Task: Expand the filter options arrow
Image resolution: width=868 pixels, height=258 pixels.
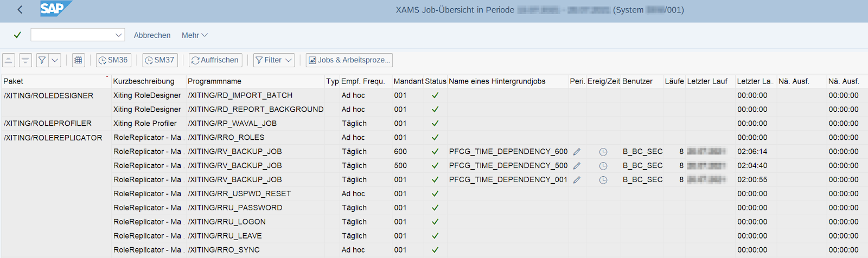Action: coord(55,60)
